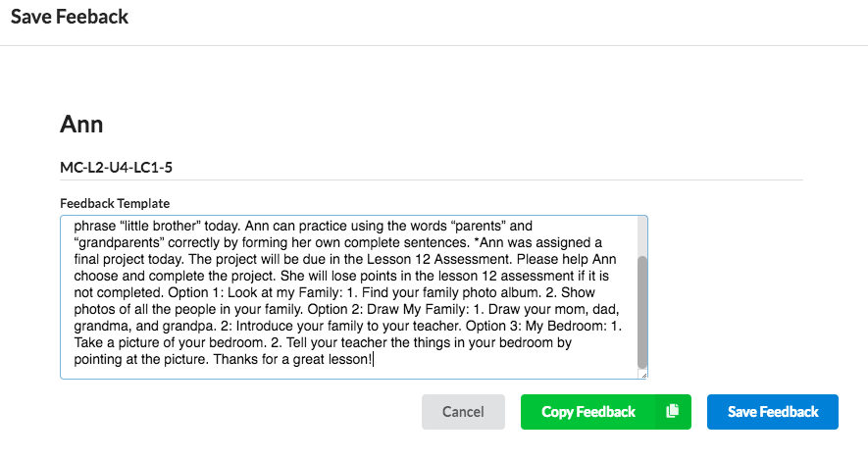
Task: Click the Cancel button
Action: click(x=463, y=412)
